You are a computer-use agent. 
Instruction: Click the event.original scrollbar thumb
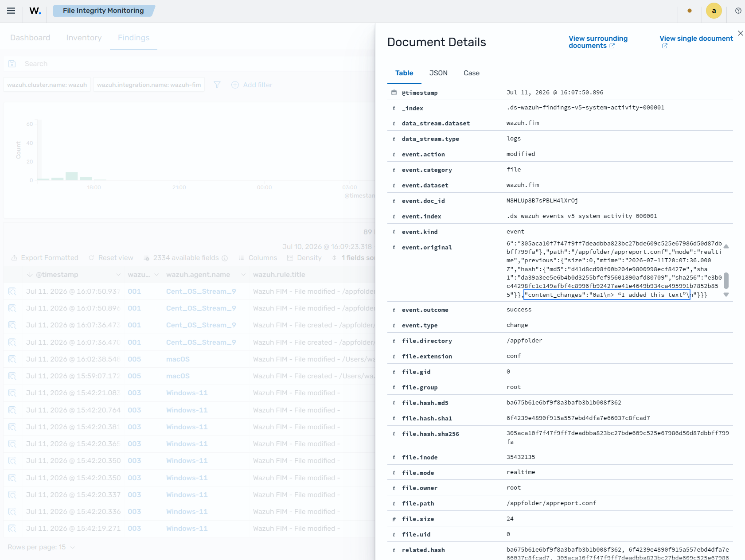pos(726,280)
